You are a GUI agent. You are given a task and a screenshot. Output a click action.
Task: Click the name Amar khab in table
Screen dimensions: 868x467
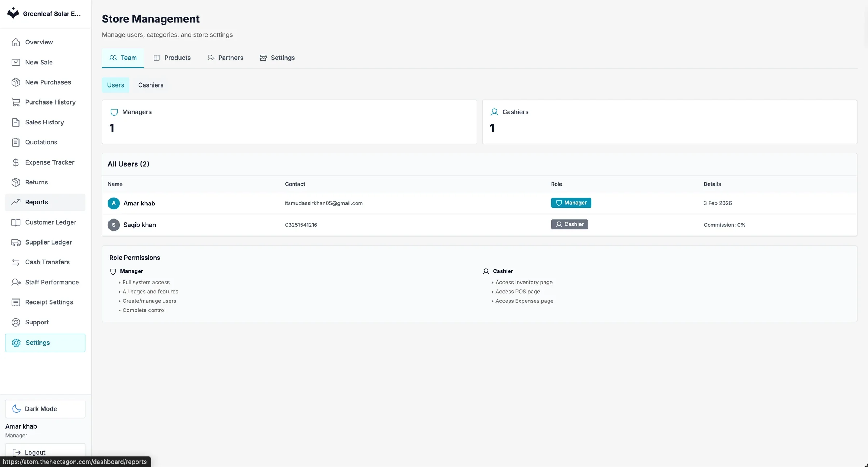click(x=139, y=204)
